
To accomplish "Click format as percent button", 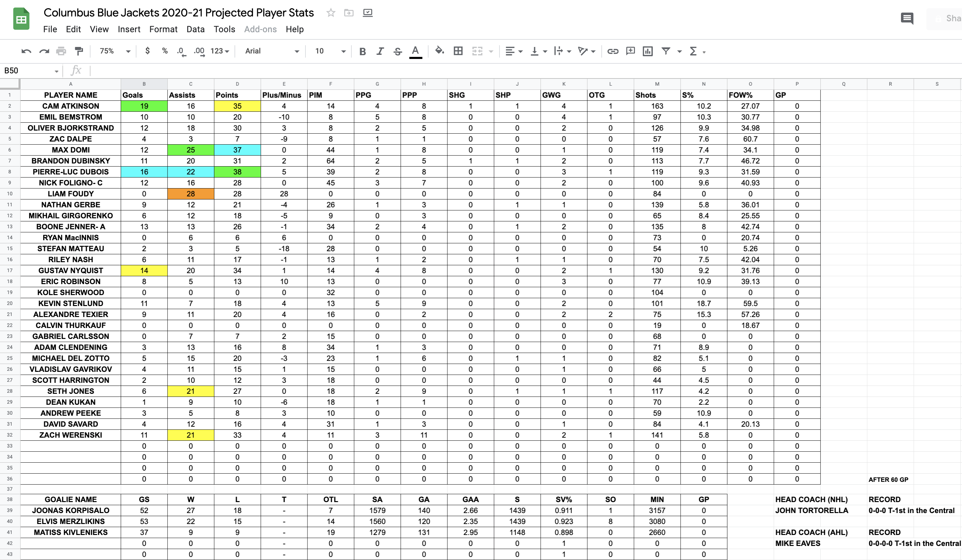I will click(x=165, y=51).
